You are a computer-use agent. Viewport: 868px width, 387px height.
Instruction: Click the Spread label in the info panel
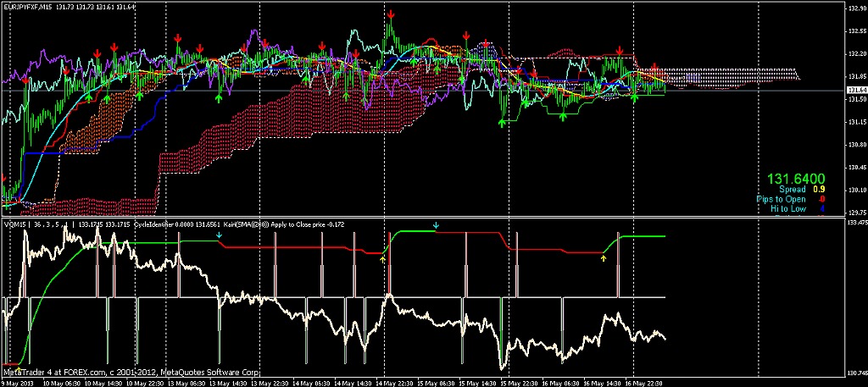click(792, 191)
